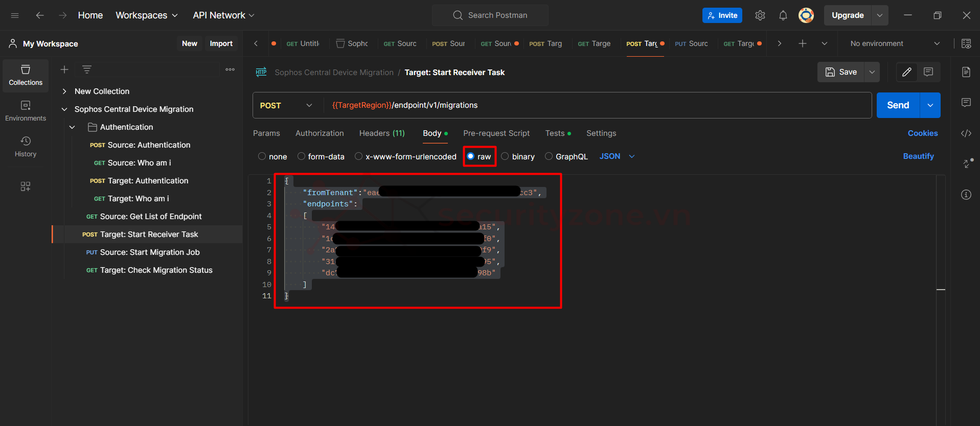Open the environment quick look icon

pyautogui.click(x=966, y=43)
